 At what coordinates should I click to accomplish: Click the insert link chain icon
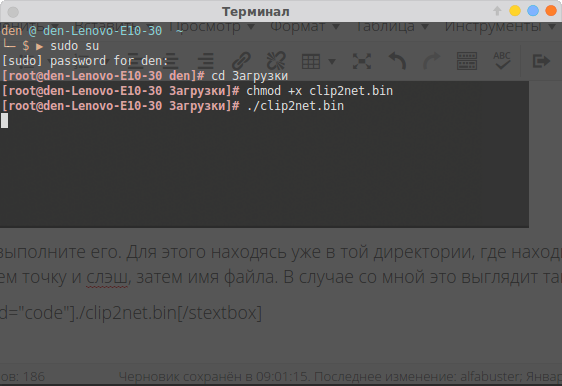click(x=241, y=61)
